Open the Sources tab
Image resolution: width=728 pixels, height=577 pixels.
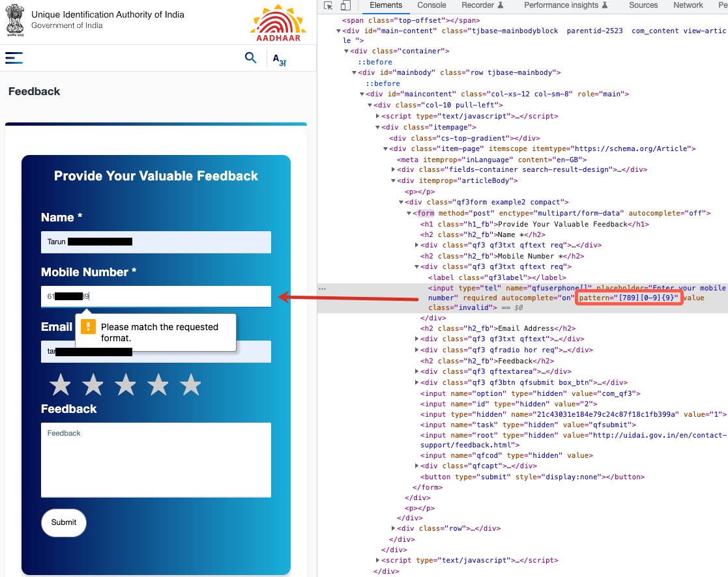[x=643, y=5]
